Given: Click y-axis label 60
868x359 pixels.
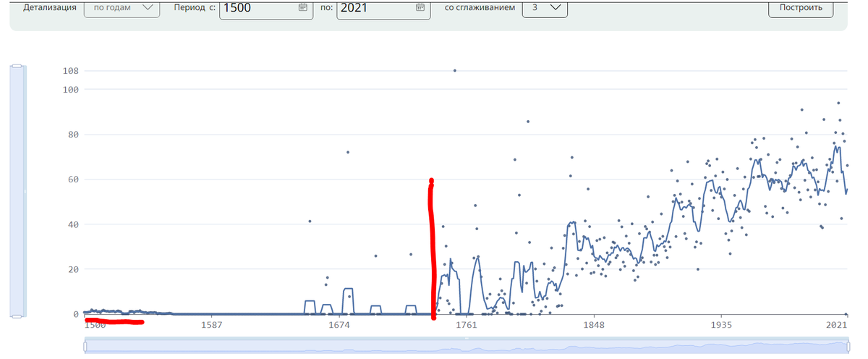Looking at the screenshot, I should [x=73, y=179].
